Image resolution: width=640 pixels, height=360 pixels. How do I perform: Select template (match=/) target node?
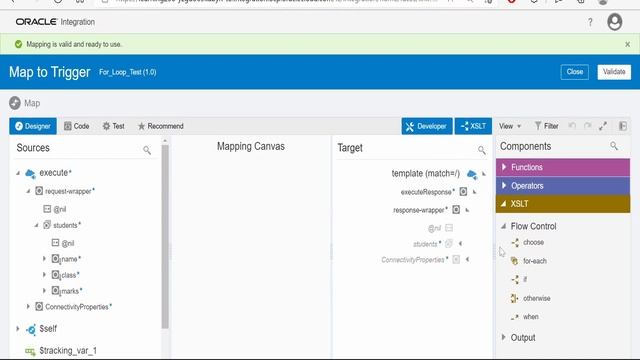[x=425, y=173]
